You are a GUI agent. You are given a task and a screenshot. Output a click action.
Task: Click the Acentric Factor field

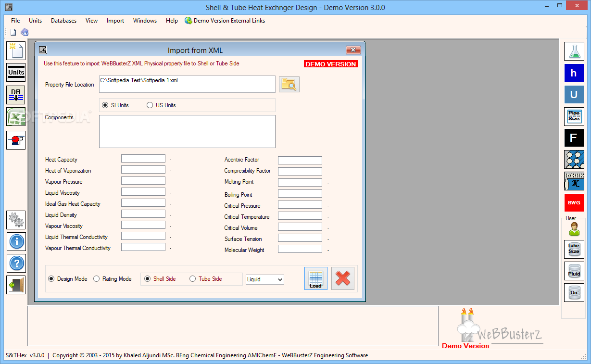point(300,161)
